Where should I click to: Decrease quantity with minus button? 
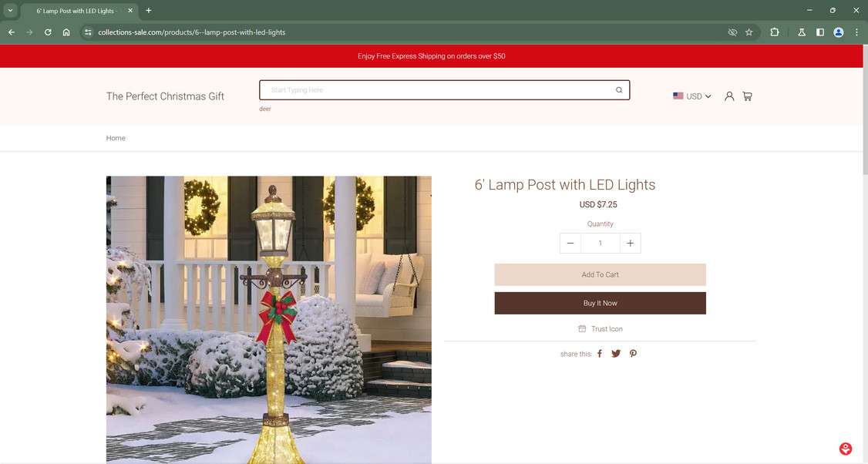pos(570,243)
